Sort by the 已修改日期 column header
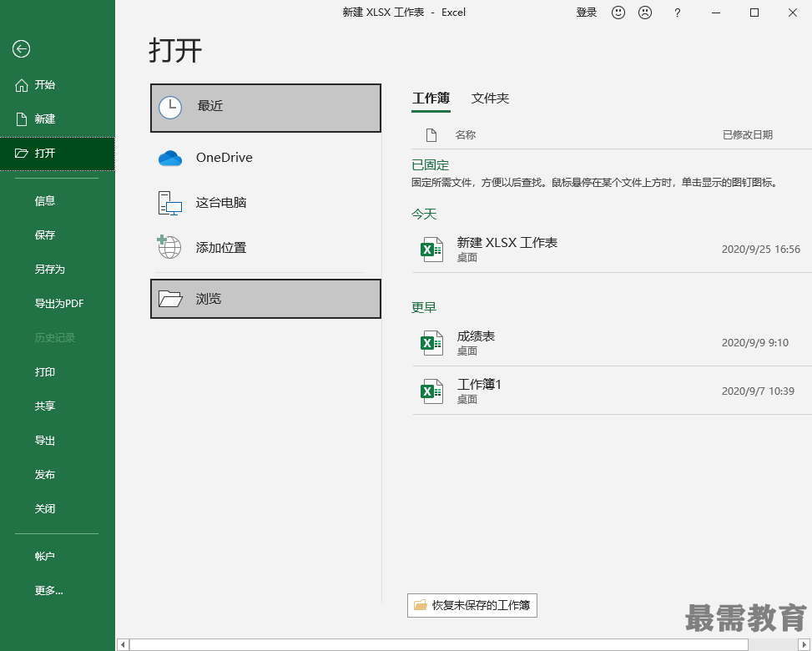This screenshot has height=651, width=812. pos(748,135)
